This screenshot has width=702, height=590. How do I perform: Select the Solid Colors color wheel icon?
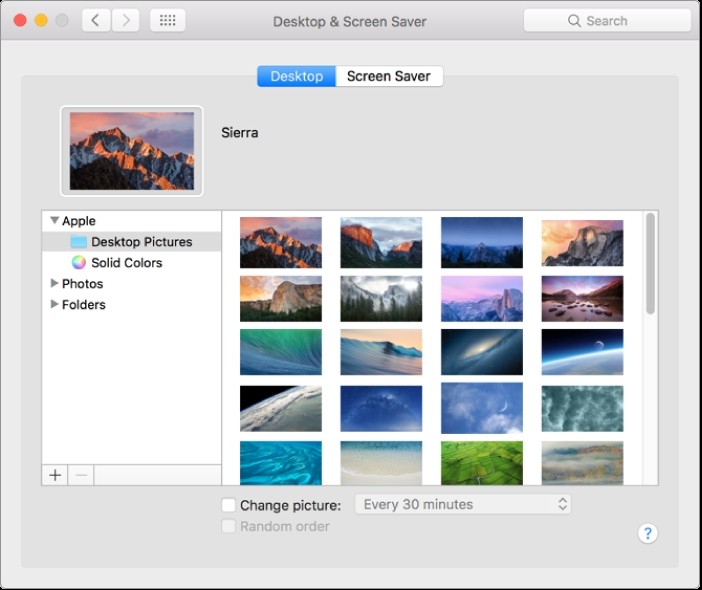78,263
